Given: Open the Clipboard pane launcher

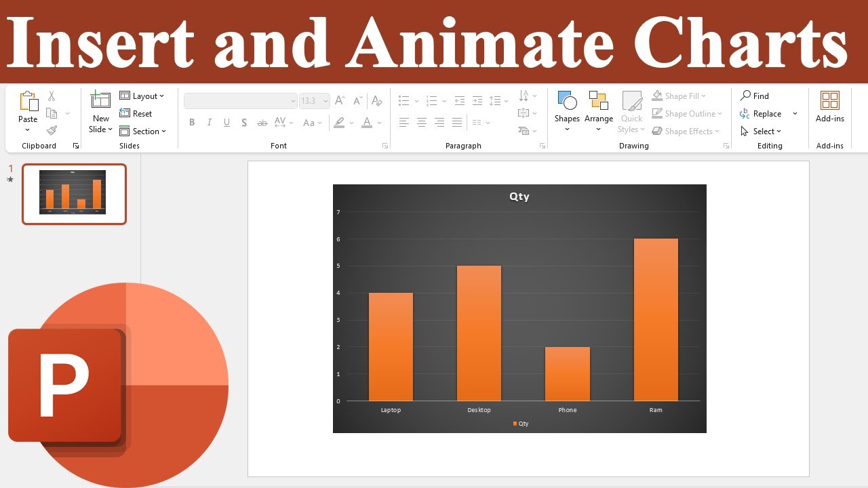Looking at the screenshot, I should tap(76, 146).
